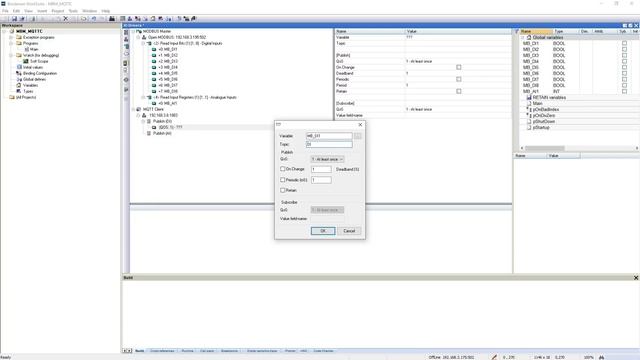Click the MQTT Client driver icon
Viewport: 640px width, 360px height.
point(139,109)
